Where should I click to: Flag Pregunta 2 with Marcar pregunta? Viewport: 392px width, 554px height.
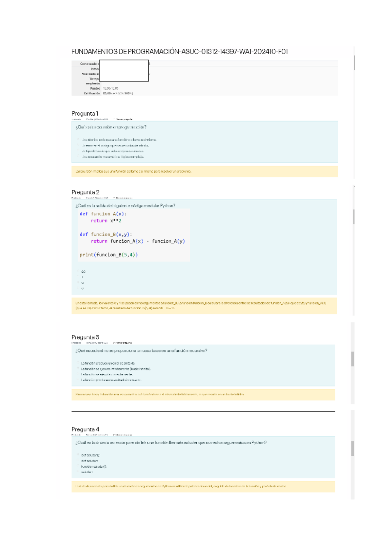(123, 198)
